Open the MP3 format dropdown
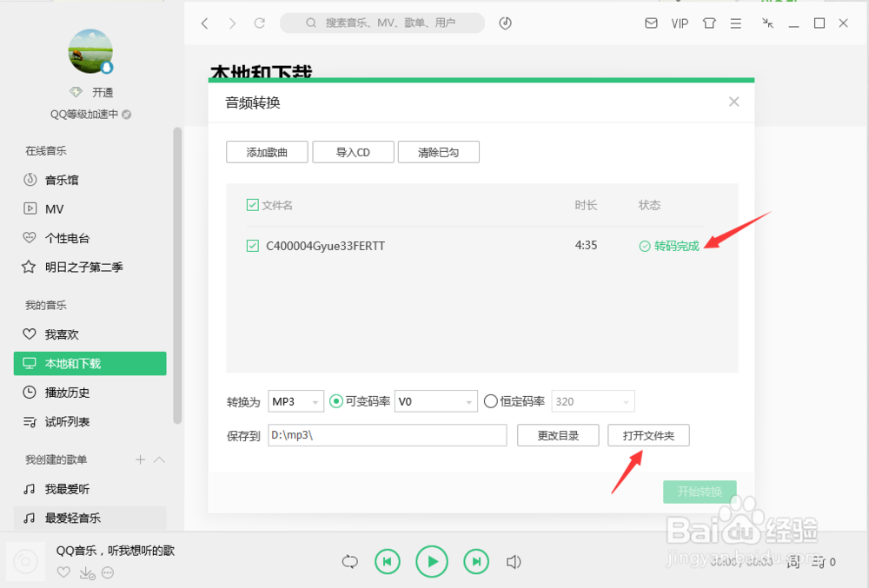Viewport: 869px width, 588px height. [295, 401]
